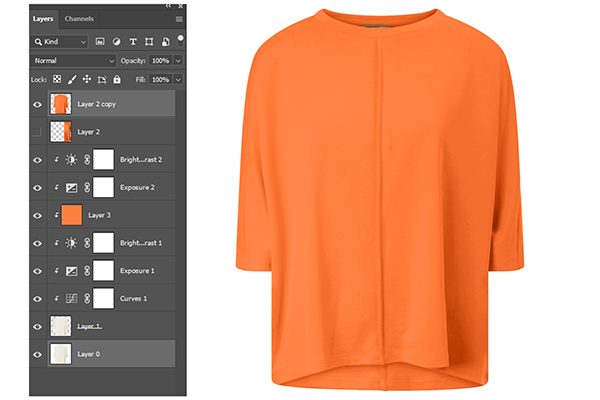The height and width of the screenshot is (400, 600).
Task: Select Layer 1 thumbnail
Action: tap(61, 326)
